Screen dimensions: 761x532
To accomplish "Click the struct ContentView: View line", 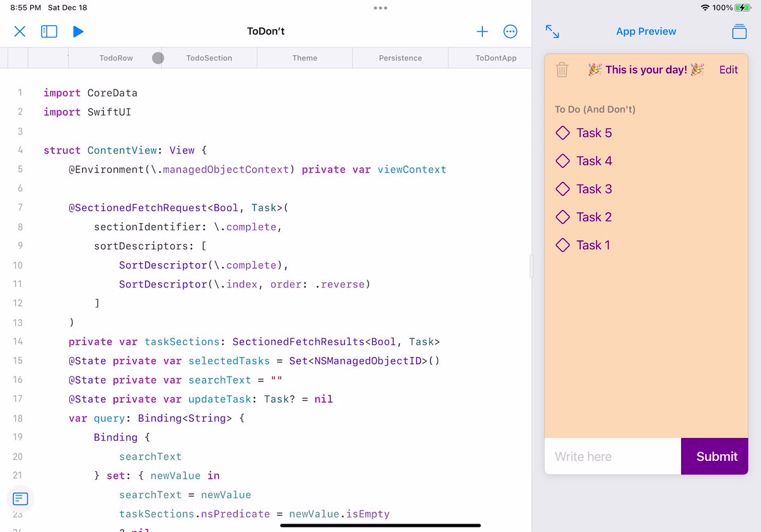I will pos(125,150).
